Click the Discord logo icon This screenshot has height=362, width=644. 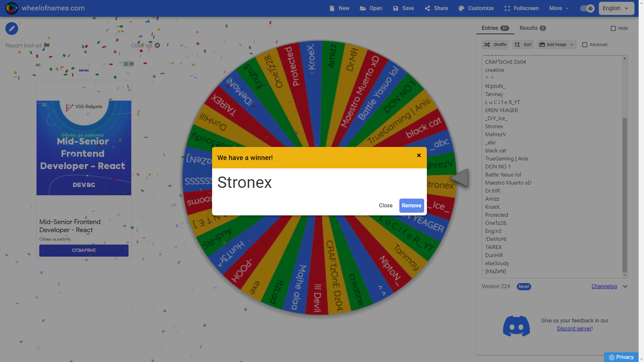(x=516, y=326)
